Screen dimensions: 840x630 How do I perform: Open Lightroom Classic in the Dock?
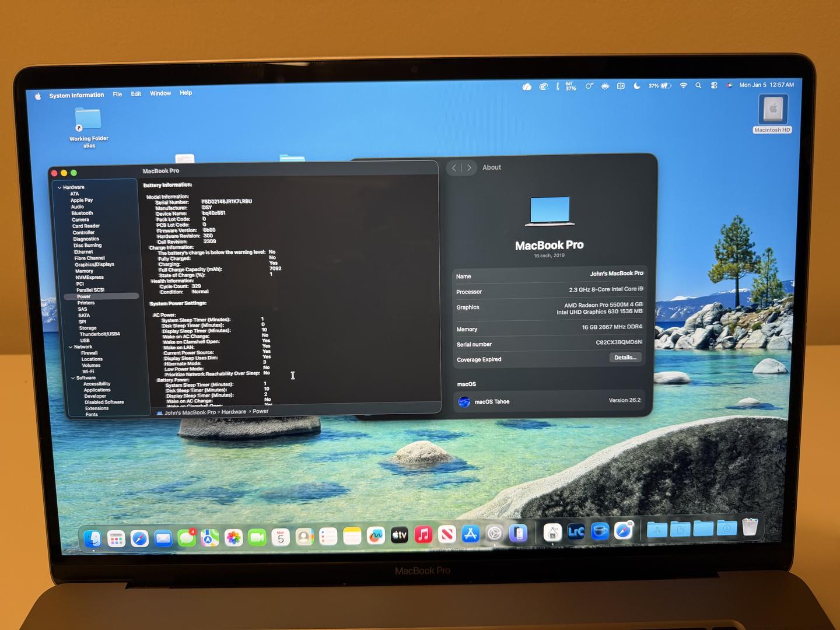coord(576,531)
